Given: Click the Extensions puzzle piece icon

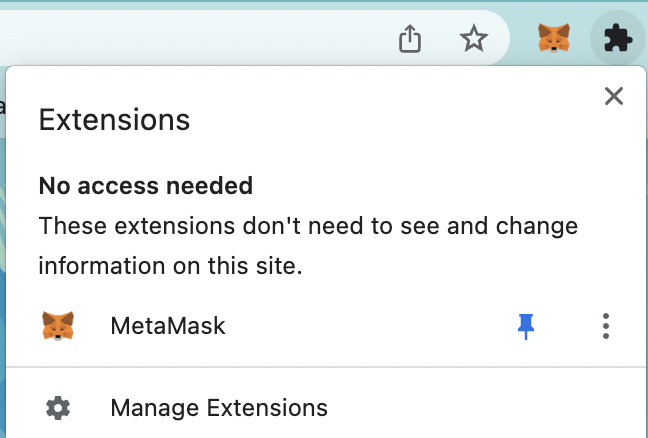Looking at the screenshot, I should (x=617, y=39).
